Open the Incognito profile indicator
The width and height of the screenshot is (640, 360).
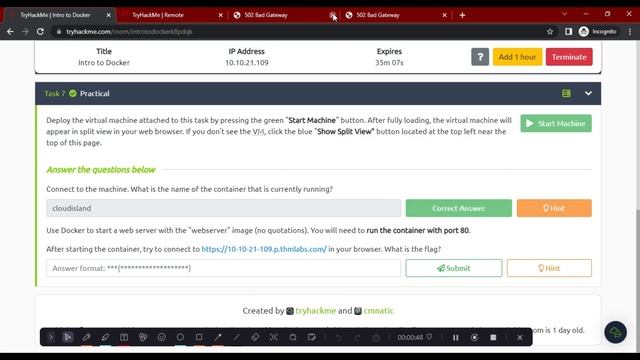598,31
